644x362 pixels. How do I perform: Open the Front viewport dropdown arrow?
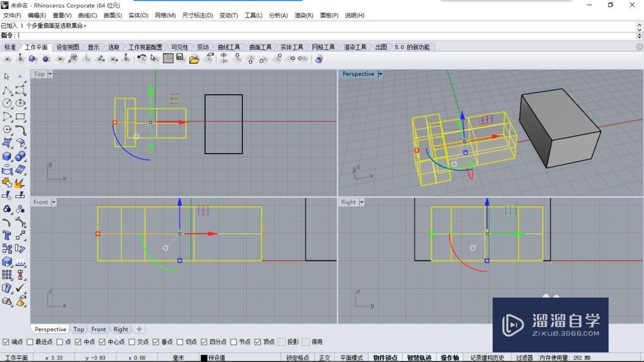[x=54, y=202]
